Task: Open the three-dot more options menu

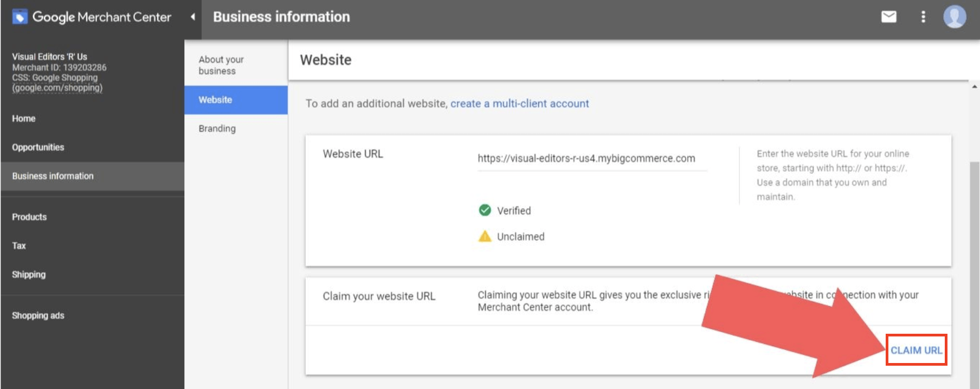Action: pos(923,17)
